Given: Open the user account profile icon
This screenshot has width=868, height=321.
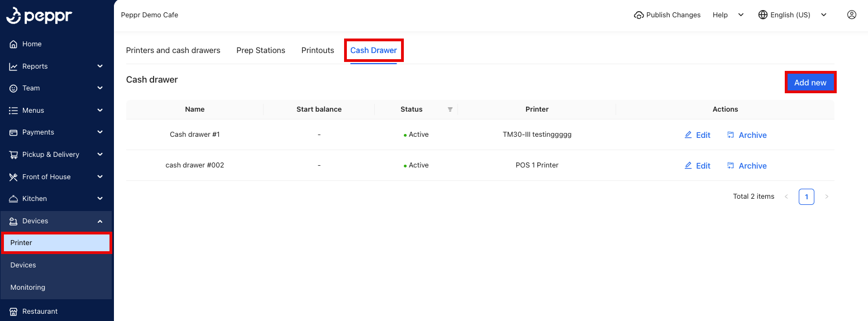Looking at the screenshot, I should point(851,15).
